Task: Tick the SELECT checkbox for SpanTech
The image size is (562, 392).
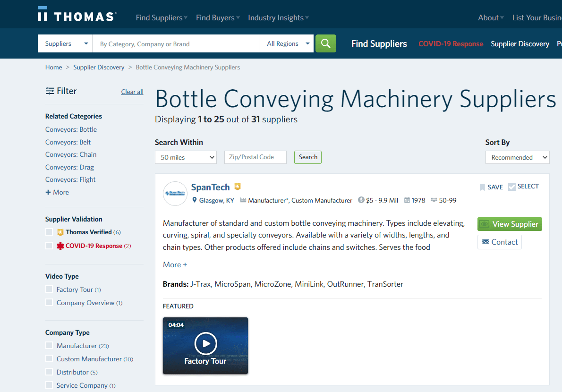Action: click(x=512, y=187)
